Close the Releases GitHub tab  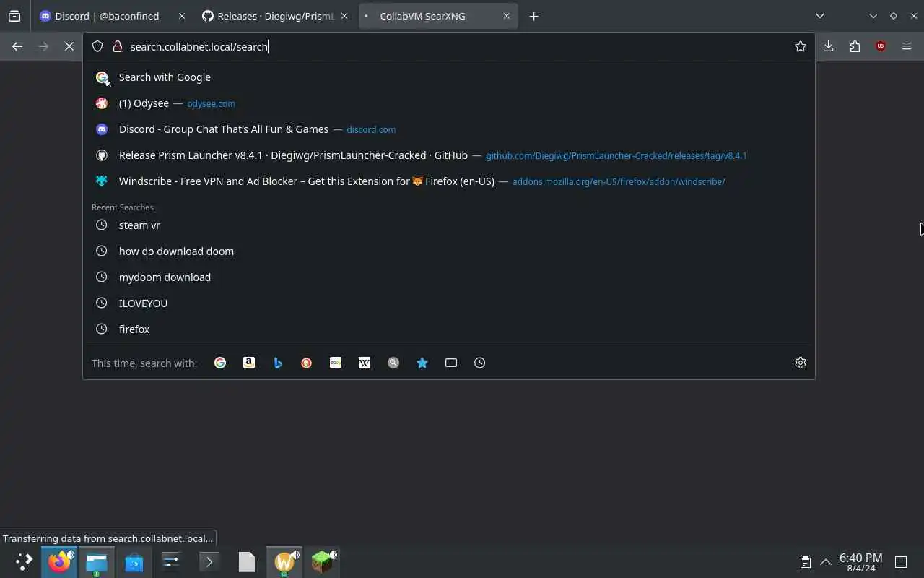coord(344,16)
